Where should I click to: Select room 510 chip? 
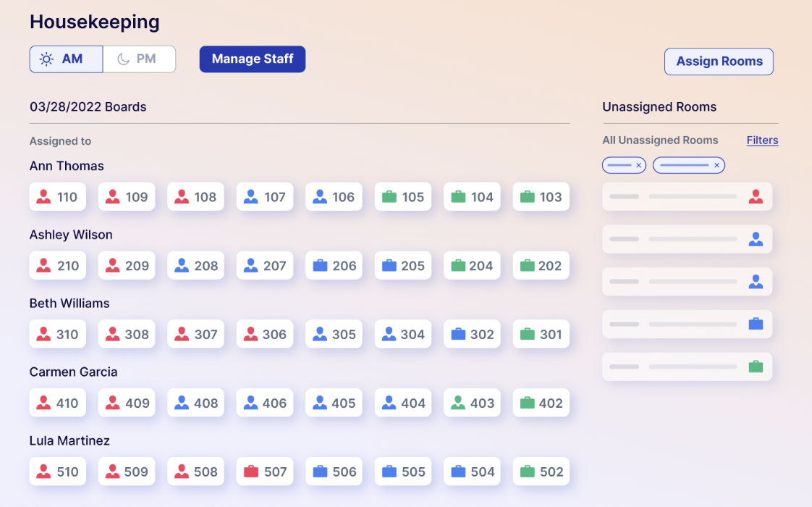click(57, 472)
